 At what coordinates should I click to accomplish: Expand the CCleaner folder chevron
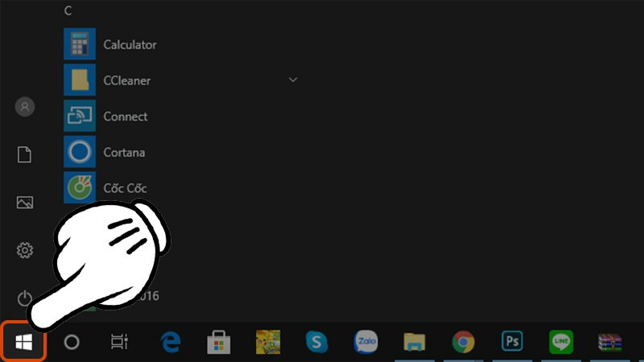[293, 80]
